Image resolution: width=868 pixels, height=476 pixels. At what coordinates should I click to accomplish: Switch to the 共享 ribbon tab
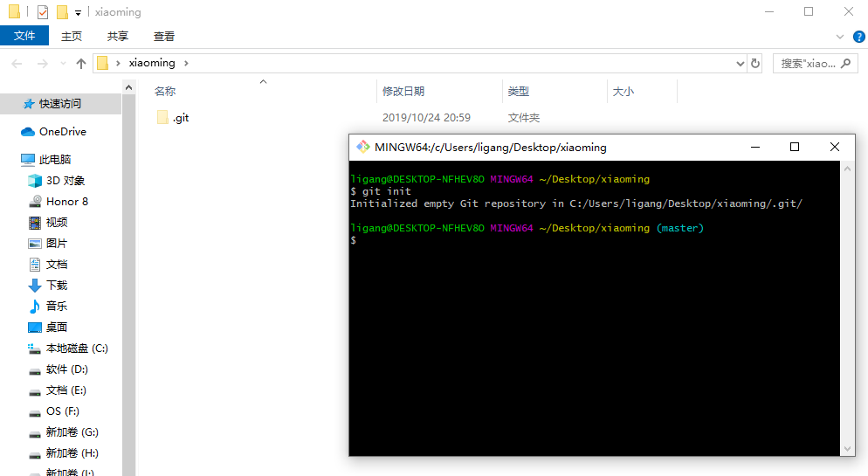point(117,36)
